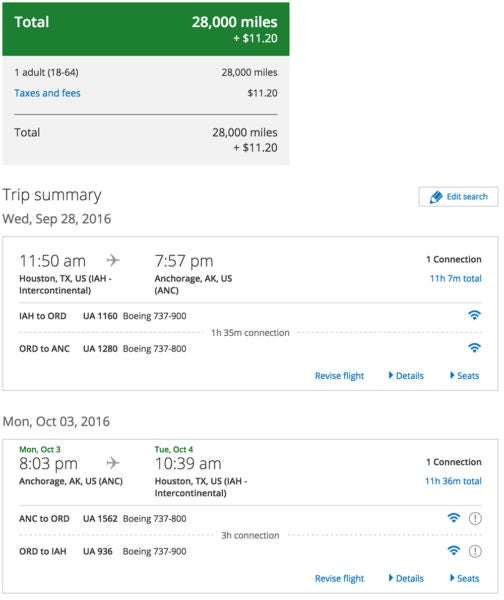Image resolution: width=504 pixels, height=600 pixels.
Task: Click Revise flight for Oct 03 trip
Action: tap(339, 578)
